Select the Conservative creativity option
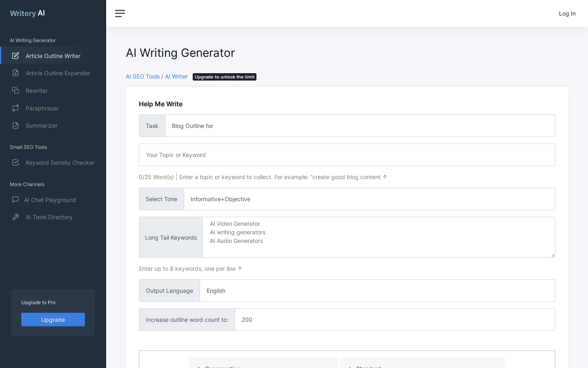588x368 pixels. (x=263, y=366)
